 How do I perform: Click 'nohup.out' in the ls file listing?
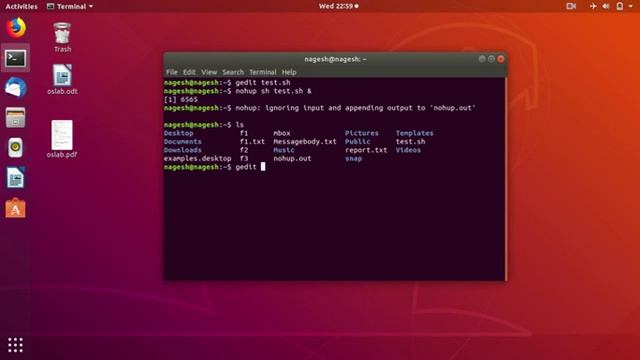pos(292,158)
